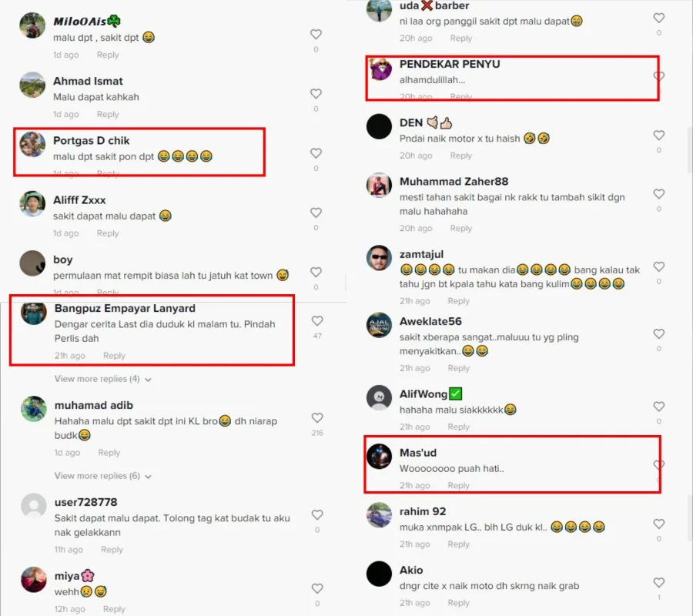Reply to Aliff Zxxx's comment
Viewport: 693px width, 616px height.
point(108,233)
